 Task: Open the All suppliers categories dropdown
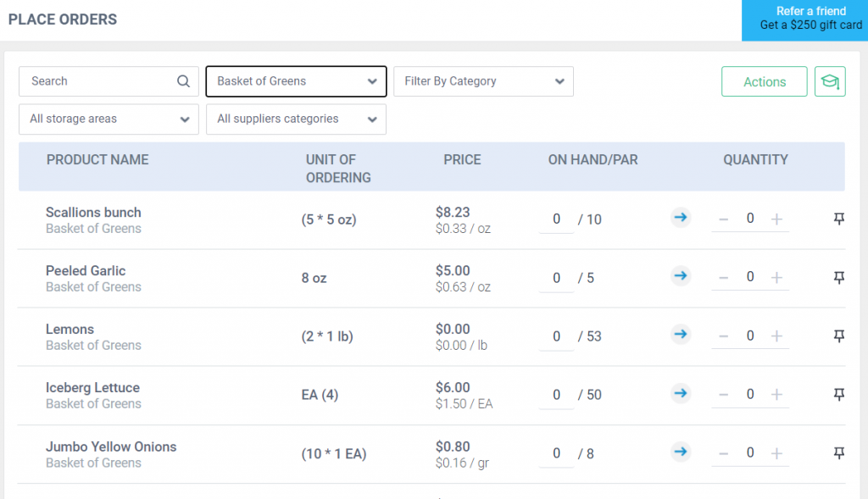(296, 119)
